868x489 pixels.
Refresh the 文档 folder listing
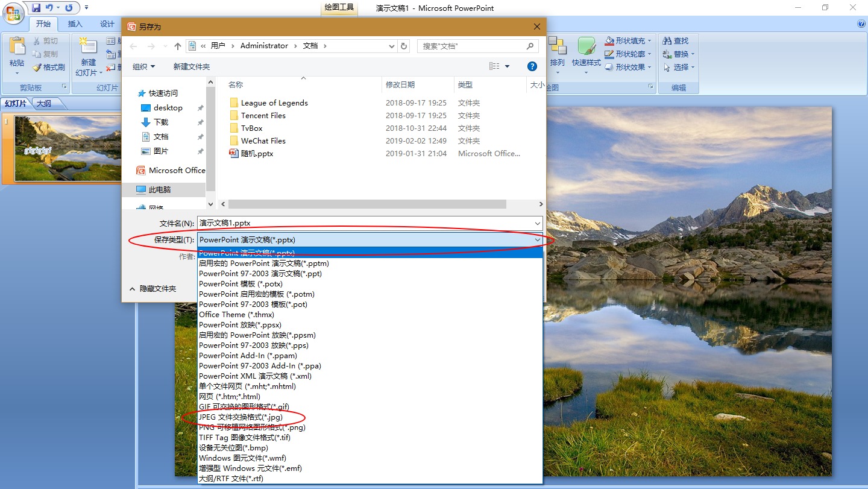coord(404,46)
